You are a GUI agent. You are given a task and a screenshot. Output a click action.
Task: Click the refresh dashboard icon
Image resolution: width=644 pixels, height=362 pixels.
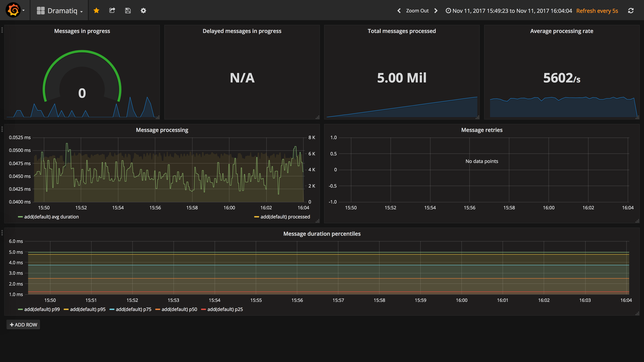click(631, 11)
